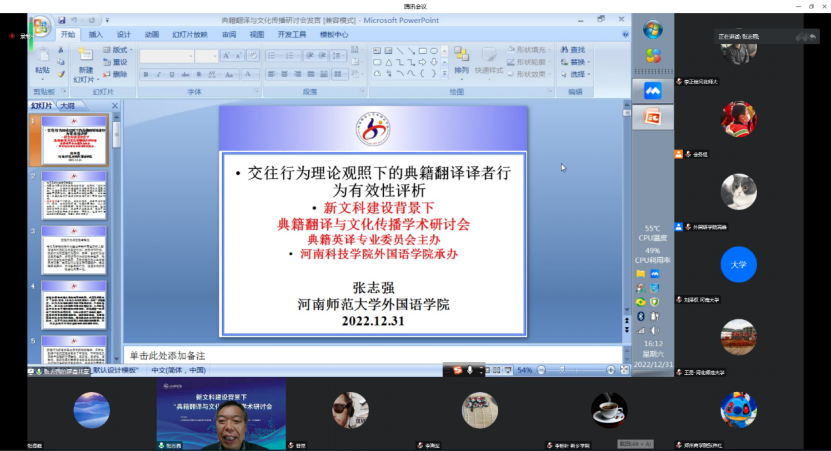Click the PowerPoint icon in the taskbar

pyautogui.click(x=653, y=117)
